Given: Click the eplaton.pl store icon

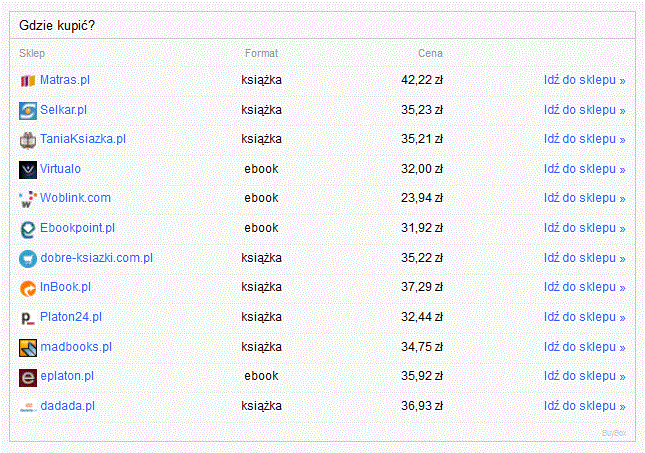Looking at the screenshot, I should [x=28, y=377].
